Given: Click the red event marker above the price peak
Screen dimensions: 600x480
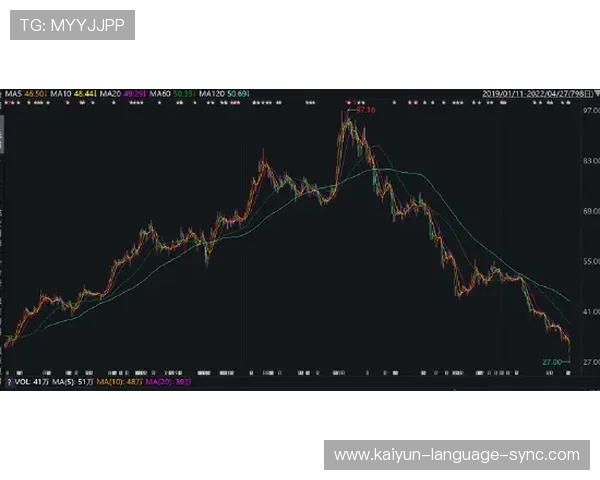Looking at the screenshot, I should click(x=349, y=101).
